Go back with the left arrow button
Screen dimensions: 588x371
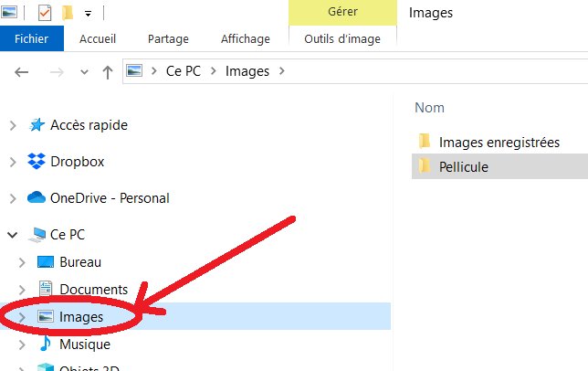pos(21,71)
